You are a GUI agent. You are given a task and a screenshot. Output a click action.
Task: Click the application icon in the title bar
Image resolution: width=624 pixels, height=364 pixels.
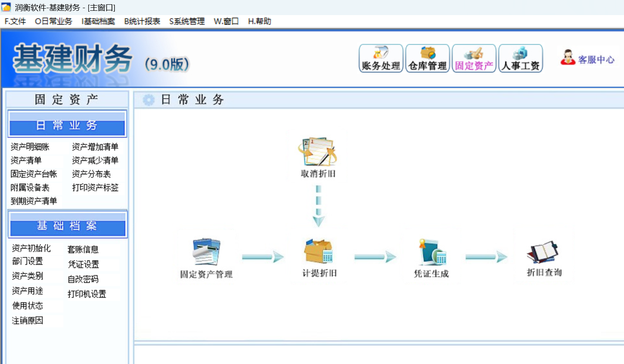click(x=6, y=7)
